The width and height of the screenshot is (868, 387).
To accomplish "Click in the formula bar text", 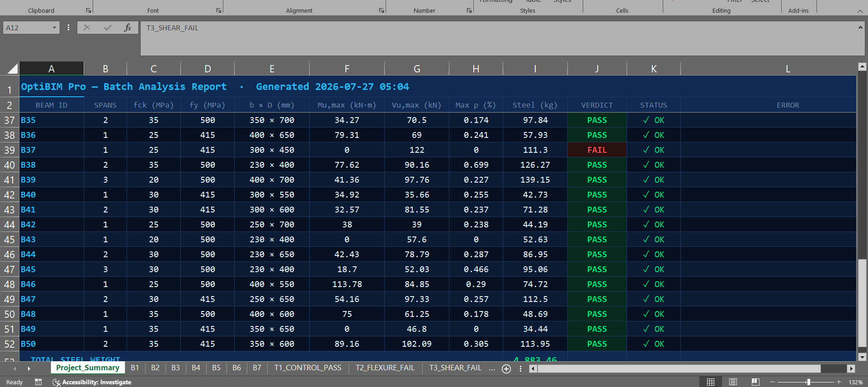I will pos(172,28).
